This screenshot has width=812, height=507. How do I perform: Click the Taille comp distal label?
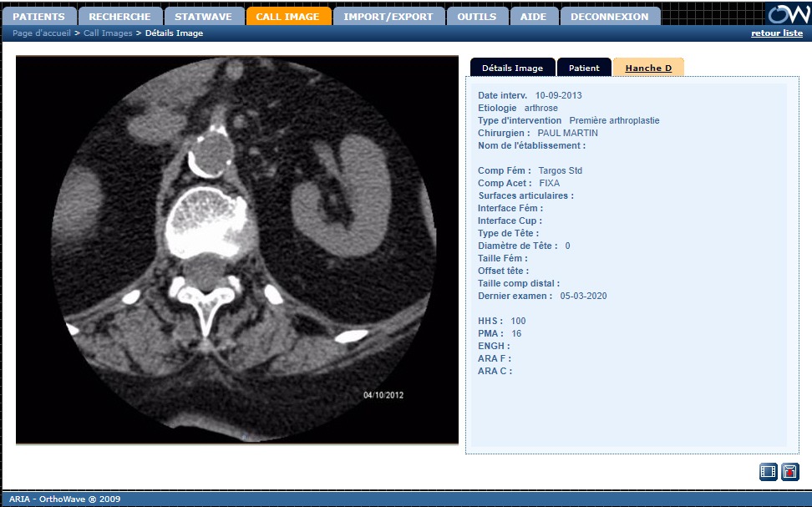pyautogui.click(x=519, y=283)
